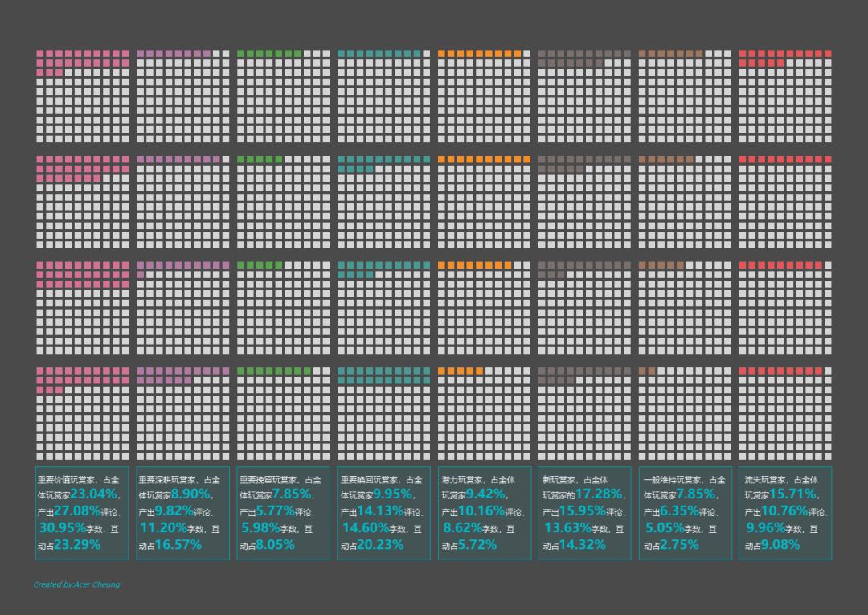The height and width of the screenshot is (615, 868).
Task: Select the second-row teal waffle chart
Action: click(x=383, y=202)
